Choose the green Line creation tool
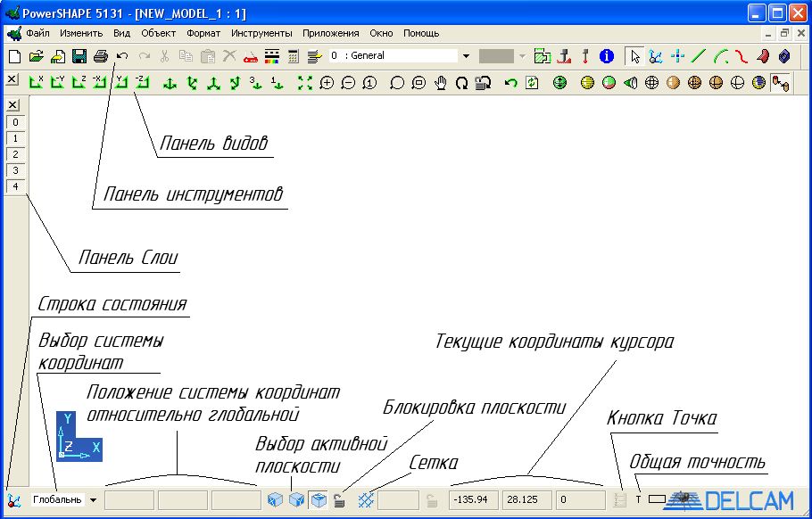The height and width of the screenshot is (519, 812). tap(699, 56)
